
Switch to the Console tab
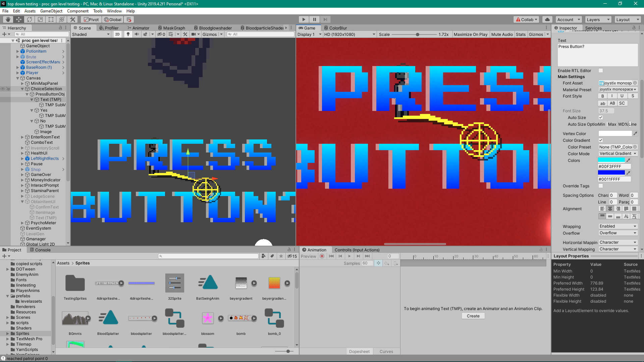[40, 250]
